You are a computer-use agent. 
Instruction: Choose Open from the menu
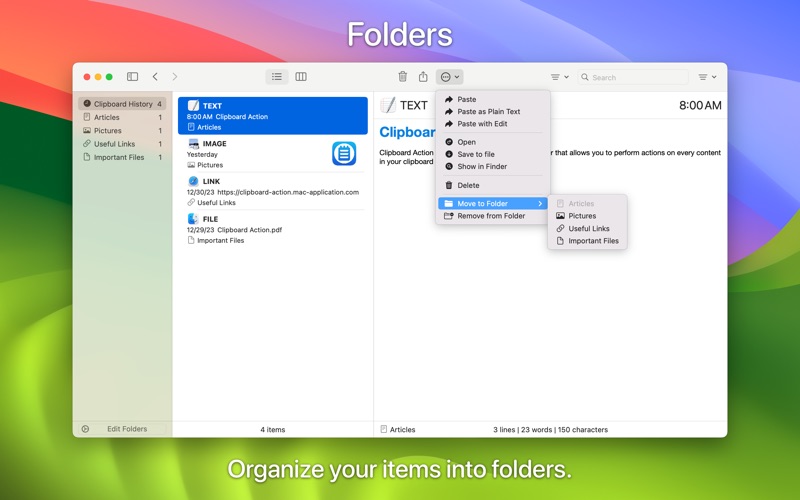493,142
